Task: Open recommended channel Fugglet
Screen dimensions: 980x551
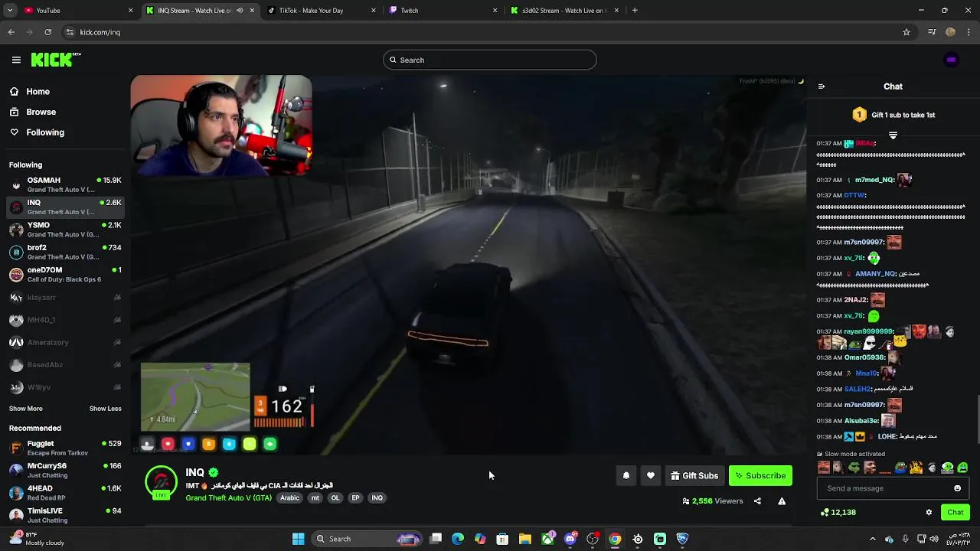Action: pos(64,448)
